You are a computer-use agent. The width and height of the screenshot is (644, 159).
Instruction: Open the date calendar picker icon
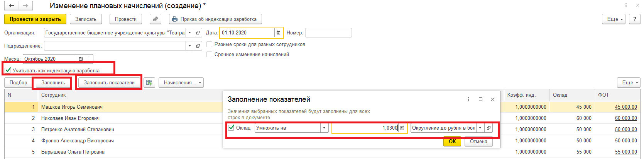click(279, 33)
